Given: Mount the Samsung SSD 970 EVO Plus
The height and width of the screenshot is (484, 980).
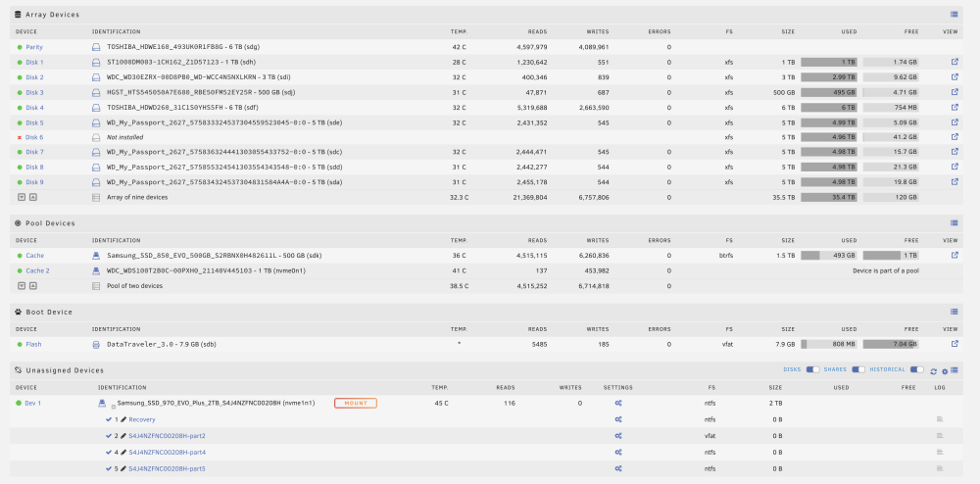Looking at the screenshot, I should [x=356, y=403].
